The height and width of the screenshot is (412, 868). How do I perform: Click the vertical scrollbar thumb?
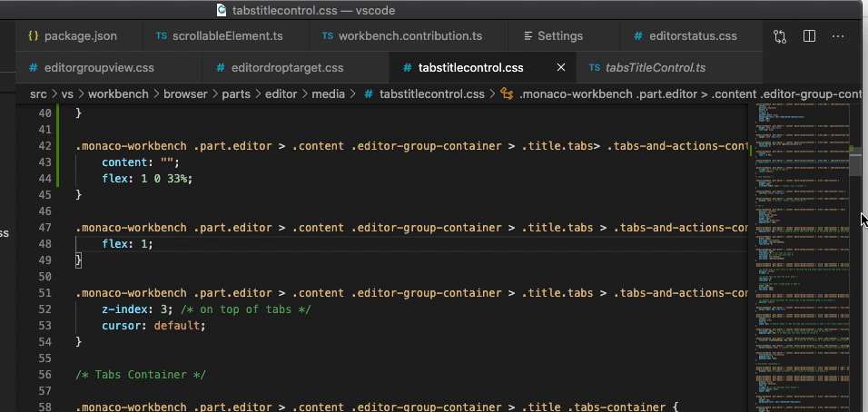click(855, 161)
